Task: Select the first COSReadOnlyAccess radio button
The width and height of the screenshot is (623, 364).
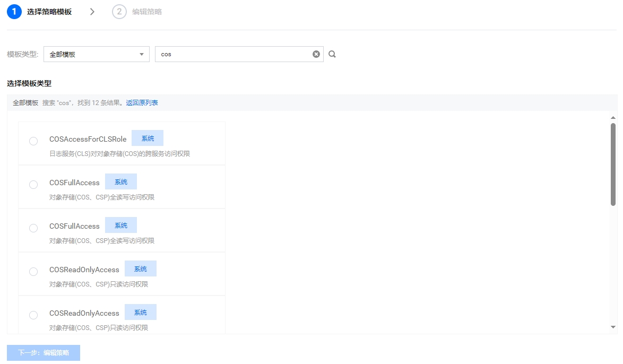Action: 33,272
